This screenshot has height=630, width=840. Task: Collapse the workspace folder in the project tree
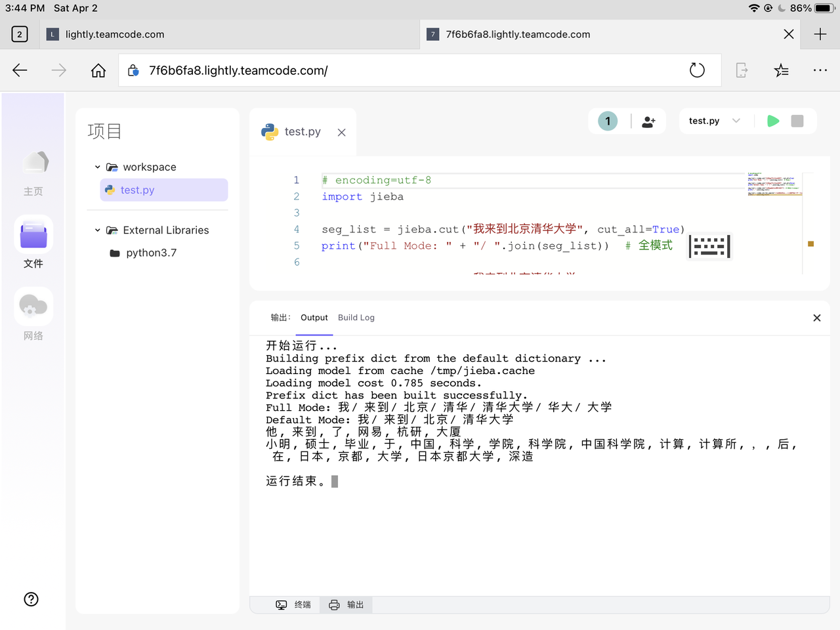[97, 167]
